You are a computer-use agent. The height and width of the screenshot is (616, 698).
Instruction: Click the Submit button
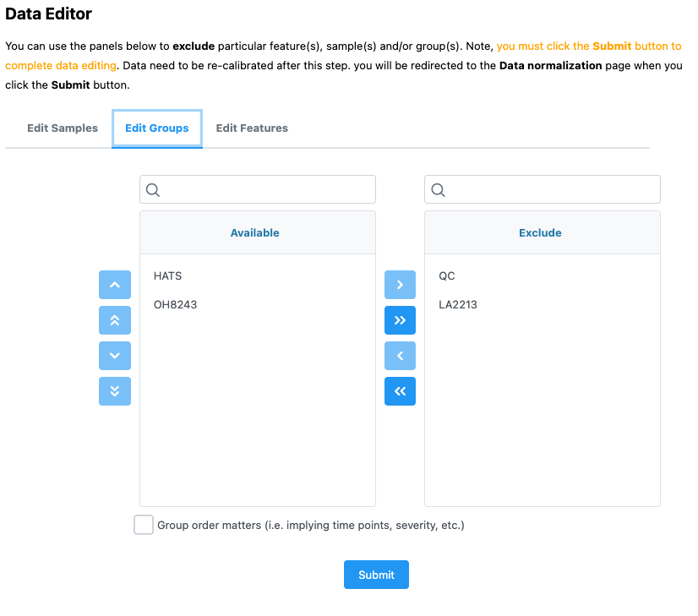tap(376, 575)
